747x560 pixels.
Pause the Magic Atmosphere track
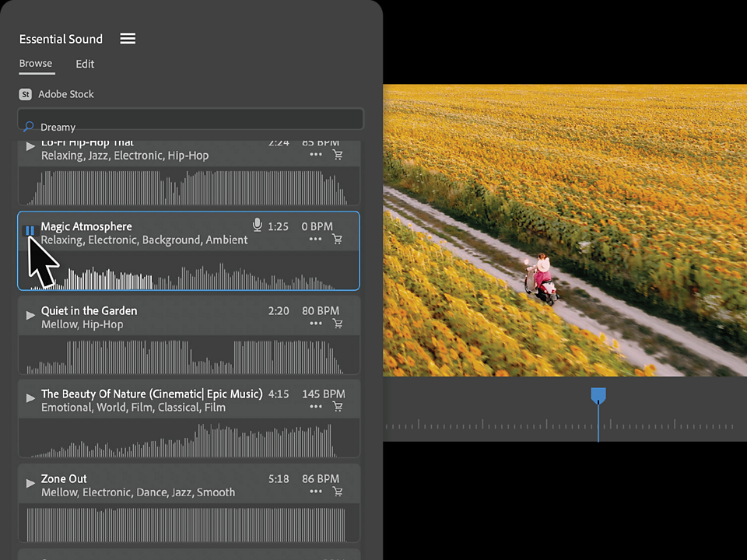coord(30,231)
